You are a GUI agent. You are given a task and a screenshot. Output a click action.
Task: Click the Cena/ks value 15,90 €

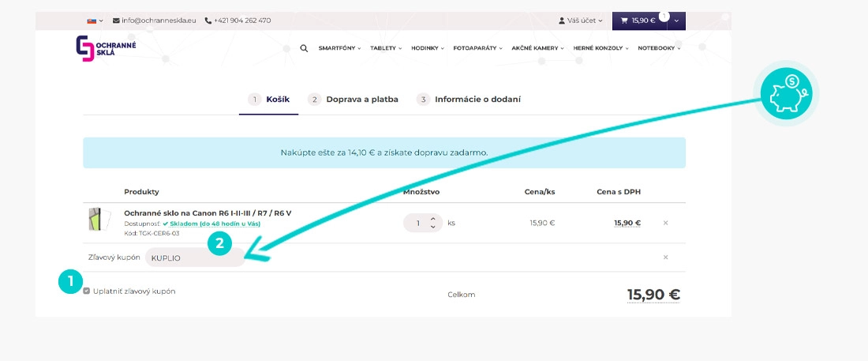[x=542, y=223]
